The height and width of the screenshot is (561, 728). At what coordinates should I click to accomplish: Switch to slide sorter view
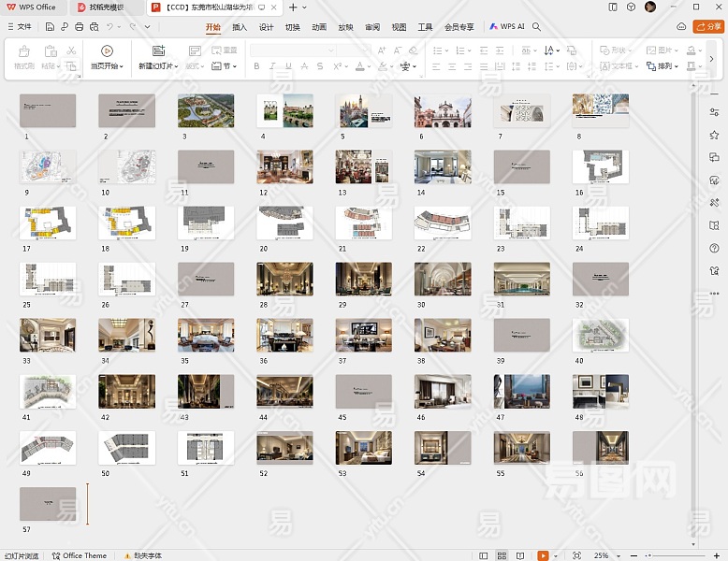click(501, 555)
